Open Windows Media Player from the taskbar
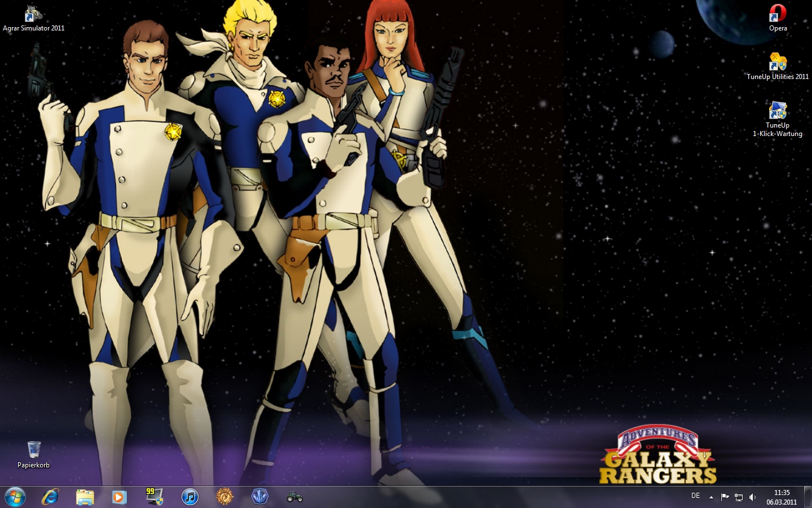The width and height of the screenshot is (812, 508). point(119,497)
